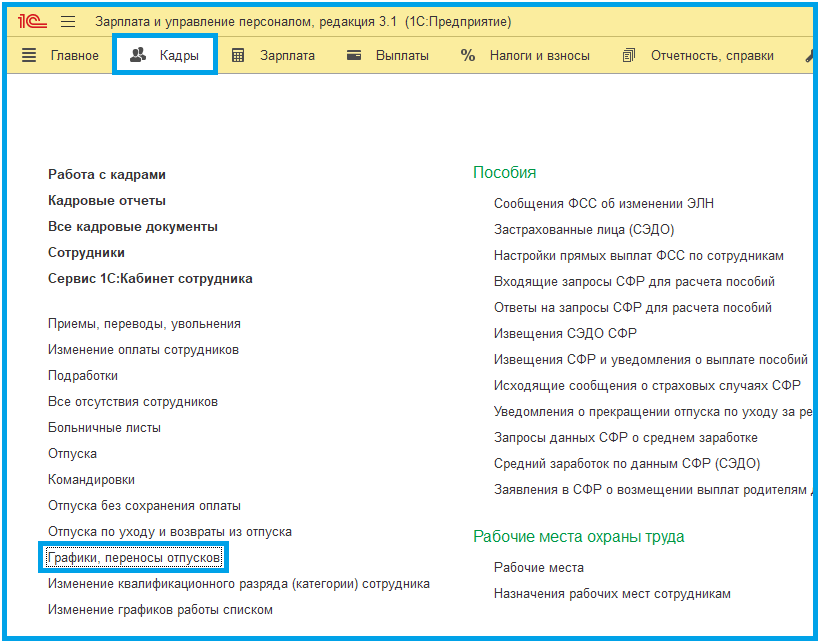
Task: Click the people icon on Кадры tab
Action: coord(139,55)
